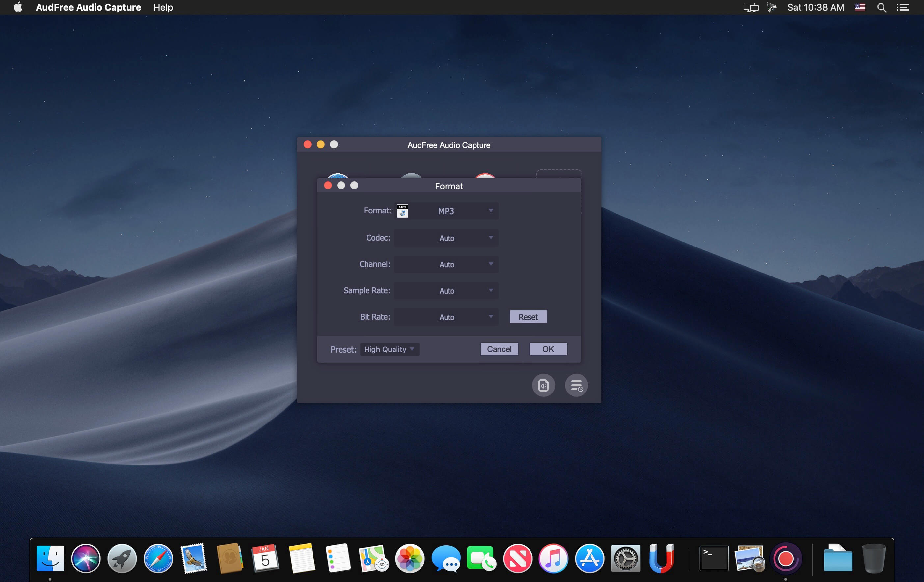Viewport: 924px width, 582px height.
Task: Confirm format settings with OK
Action: coord(548,349)
